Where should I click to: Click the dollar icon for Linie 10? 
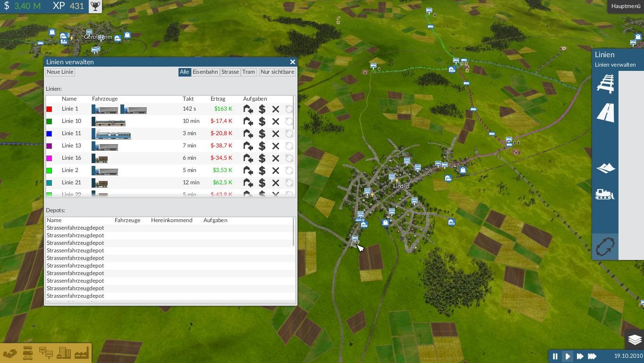pyautogui.click(x=262, y=121)
